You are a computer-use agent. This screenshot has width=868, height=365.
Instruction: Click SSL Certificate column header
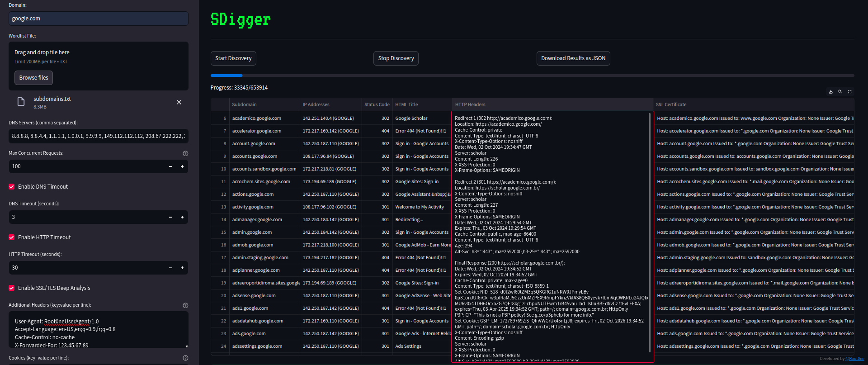[x=754, y=104]
